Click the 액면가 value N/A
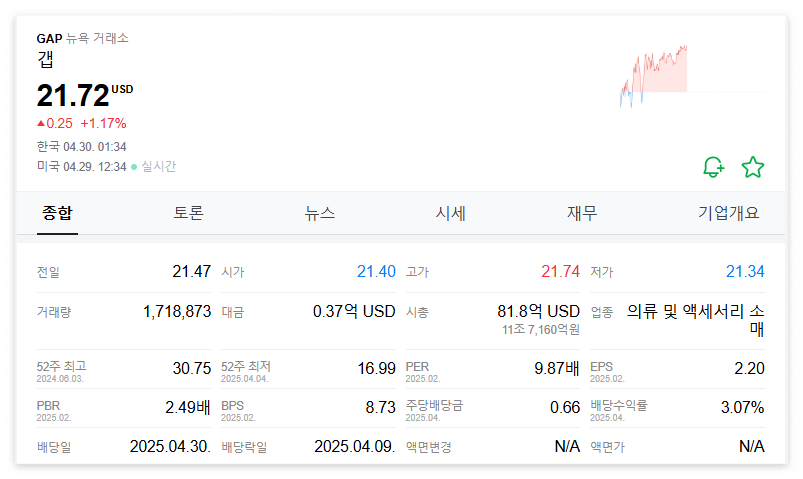Viewport: 803px width, 479px height. click(x=752, y=446)
